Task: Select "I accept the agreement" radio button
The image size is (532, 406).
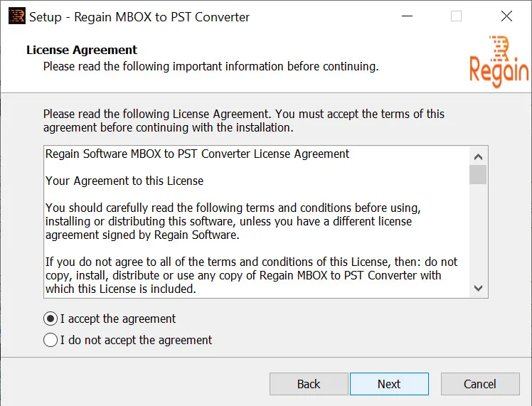Action: (50, 319)
